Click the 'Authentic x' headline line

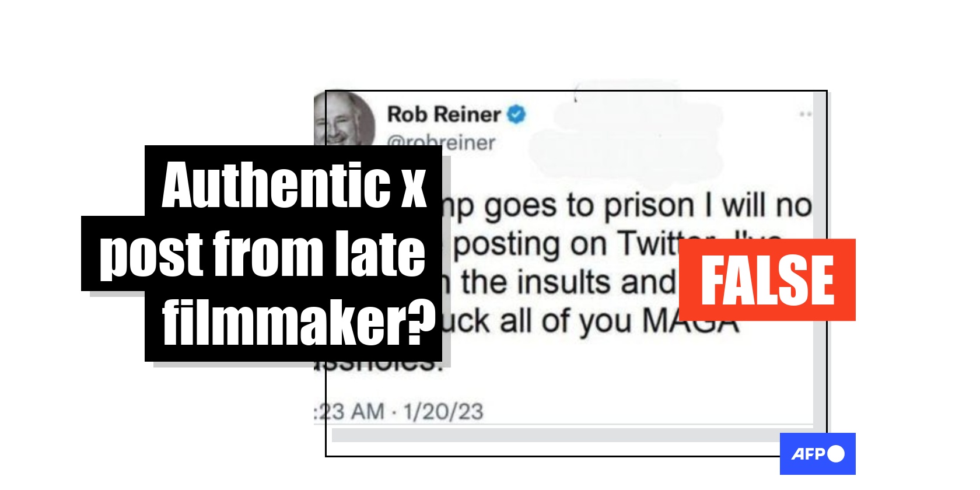[295, 184]
